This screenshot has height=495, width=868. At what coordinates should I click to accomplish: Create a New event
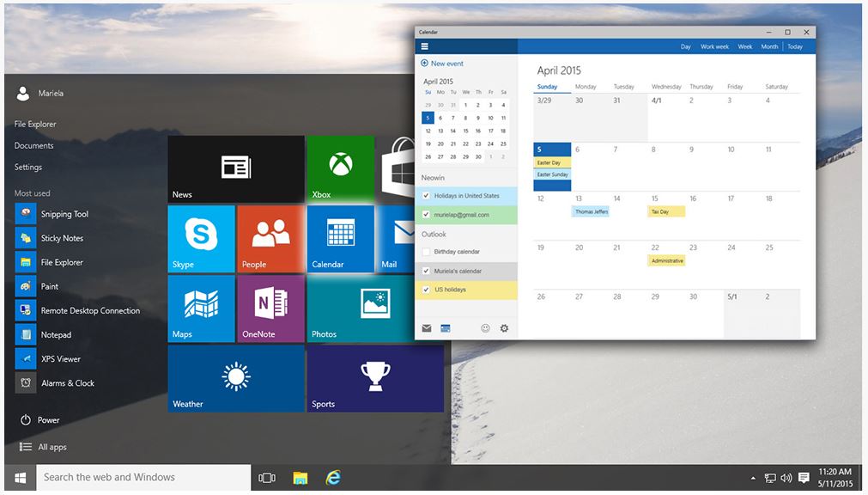442,64
